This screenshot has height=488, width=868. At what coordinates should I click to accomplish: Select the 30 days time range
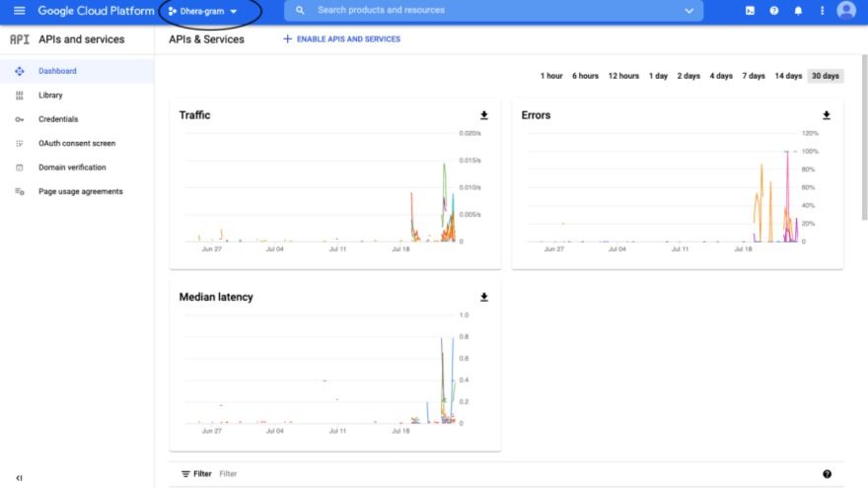pyautogui.click(x=825, y=76)
